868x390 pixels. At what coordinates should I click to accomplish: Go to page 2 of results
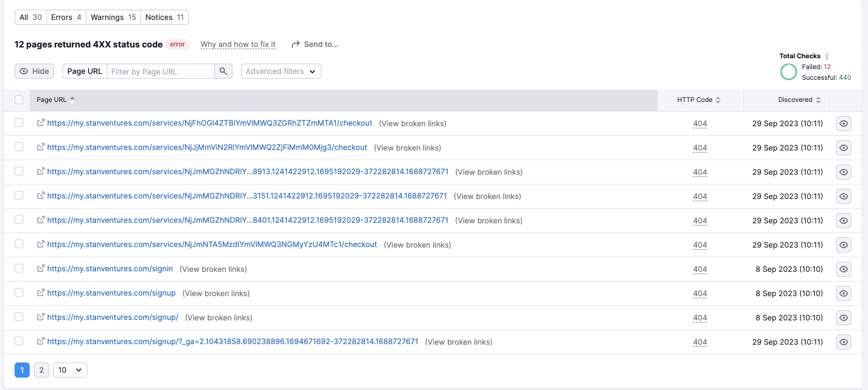click(x=42, y=370)
